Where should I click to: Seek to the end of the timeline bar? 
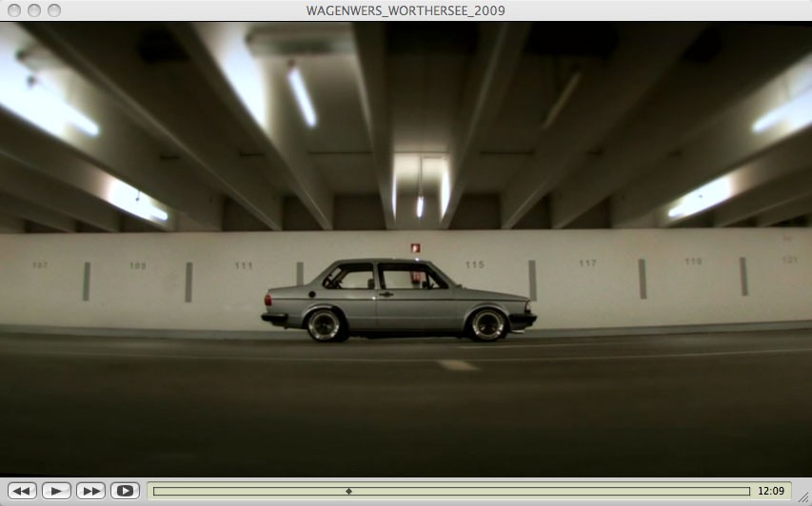(748, 491)
